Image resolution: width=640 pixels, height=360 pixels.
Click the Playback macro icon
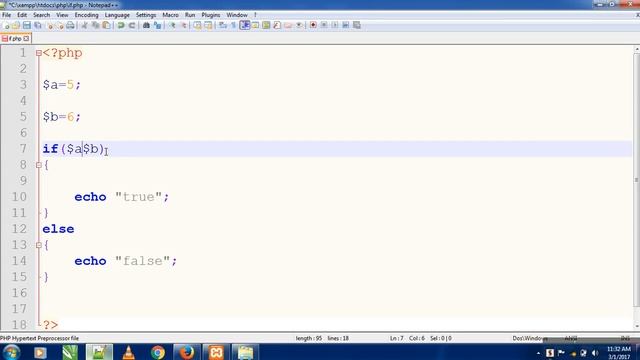point(335,25)
